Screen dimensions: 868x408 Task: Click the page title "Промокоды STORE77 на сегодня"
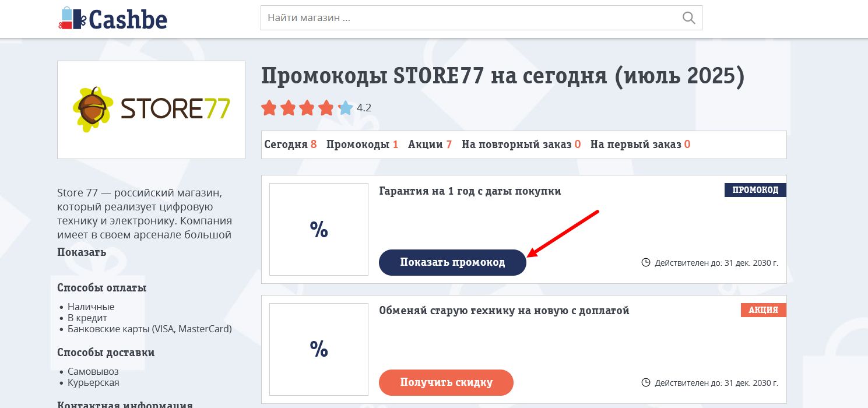pyautogui.click(x=503, y=76)
